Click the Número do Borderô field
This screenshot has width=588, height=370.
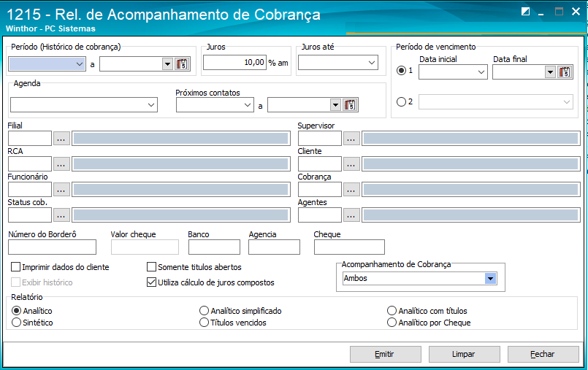tap(52, 247)
